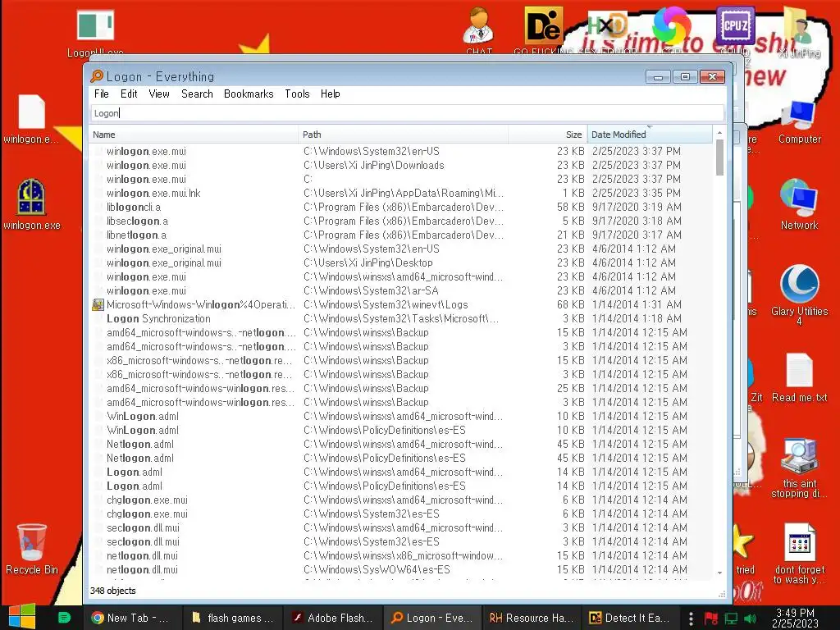Screen dimensions: 840x630
Task: Switch to New Tab Chrome taskbar button
Action: (x=132, y=618)
